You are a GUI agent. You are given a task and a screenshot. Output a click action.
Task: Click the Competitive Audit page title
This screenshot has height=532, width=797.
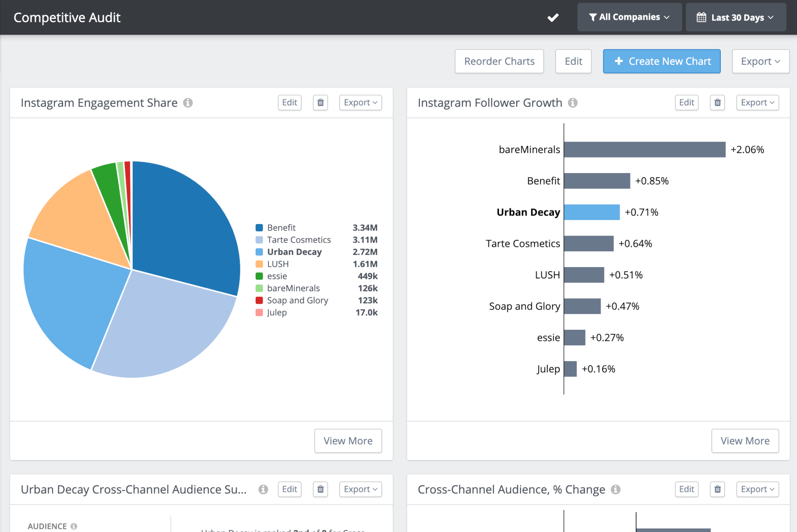pyautogui.click(x=67, y=17)
